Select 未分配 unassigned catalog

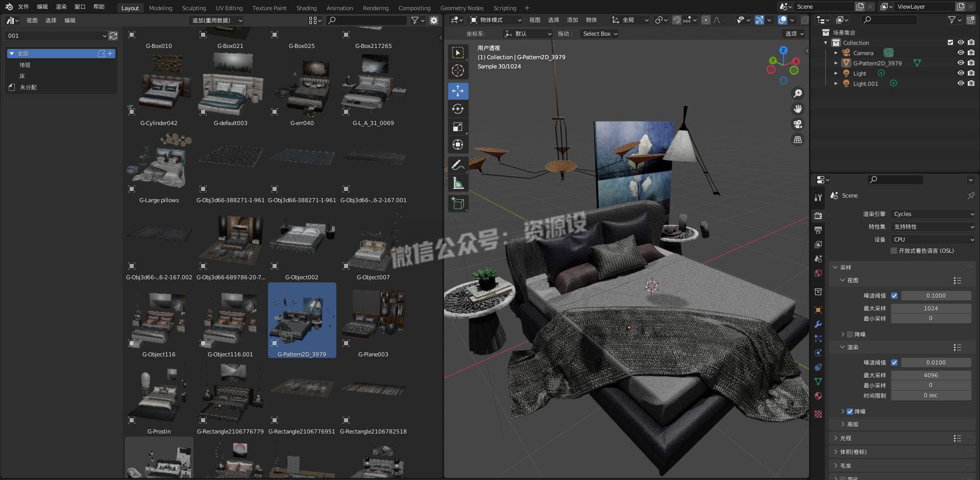pyautogui.click(x=28, y=87)
